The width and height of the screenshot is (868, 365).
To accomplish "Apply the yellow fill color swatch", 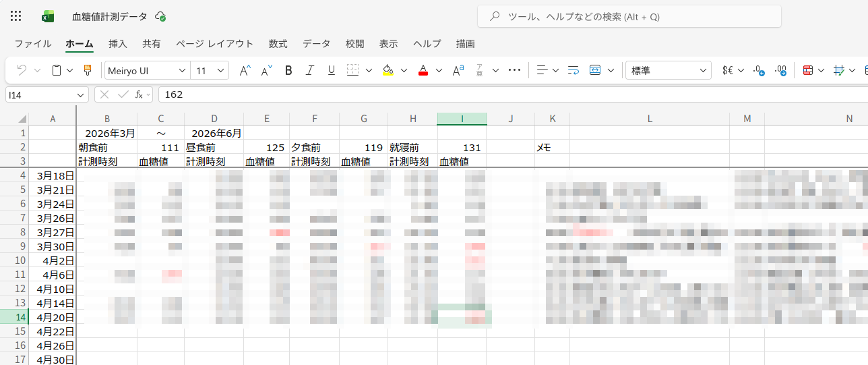I will click(387, 70).
